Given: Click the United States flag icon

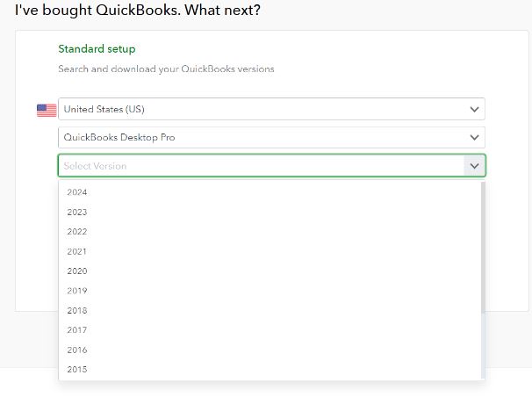Looking at the screenshot, I should click(47, 111).
